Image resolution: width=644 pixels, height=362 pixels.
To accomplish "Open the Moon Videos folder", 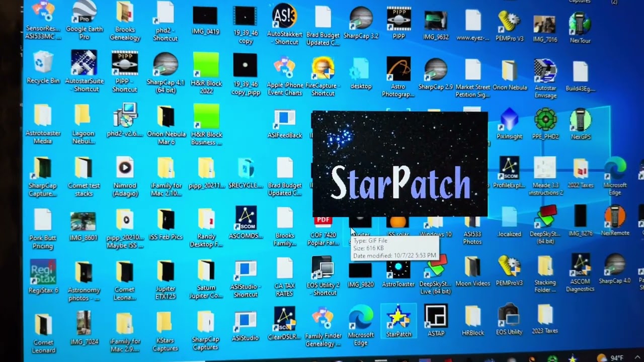I will point(472,271).
